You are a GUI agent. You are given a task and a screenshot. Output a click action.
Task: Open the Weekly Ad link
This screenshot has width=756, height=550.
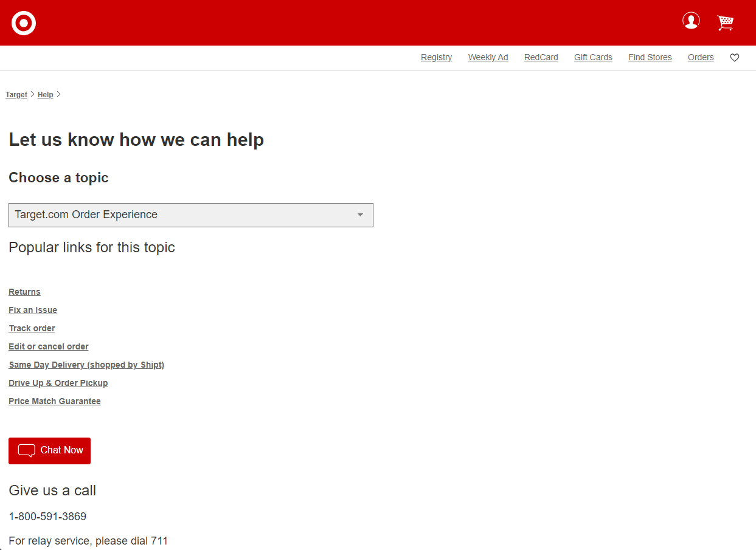488,57
